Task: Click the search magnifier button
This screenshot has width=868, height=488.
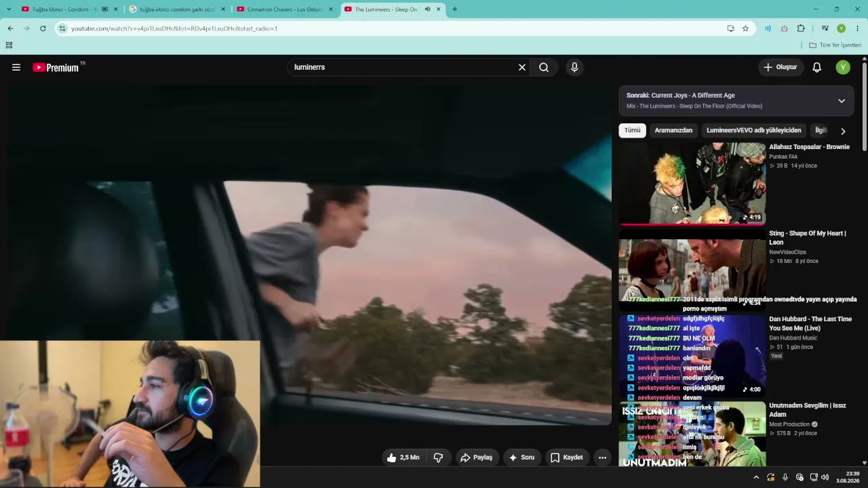Action: tap(544, 67)
